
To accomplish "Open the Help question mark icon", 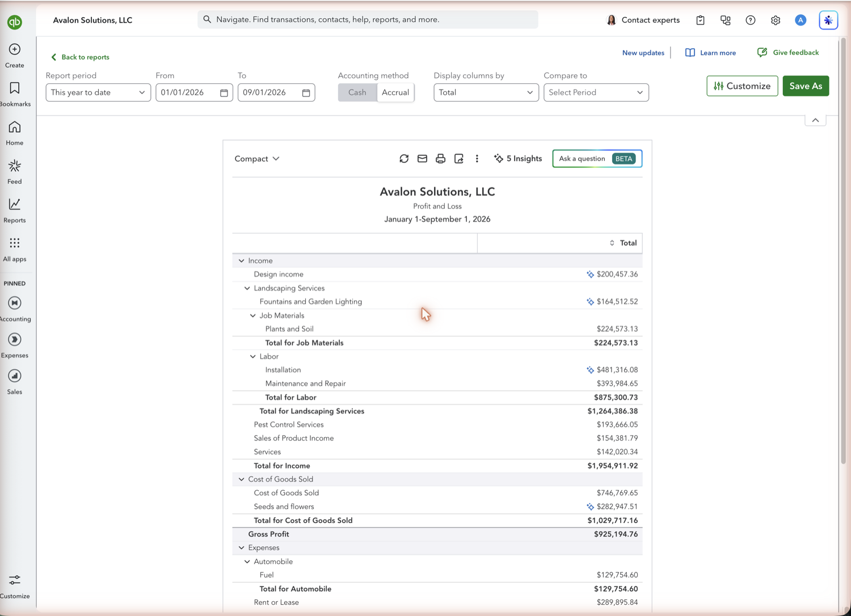I will 751,20.
